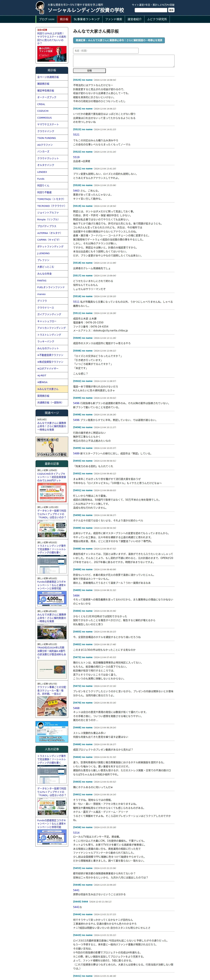
Task: Open the FANTAS board link
Action: pos(52,280)
